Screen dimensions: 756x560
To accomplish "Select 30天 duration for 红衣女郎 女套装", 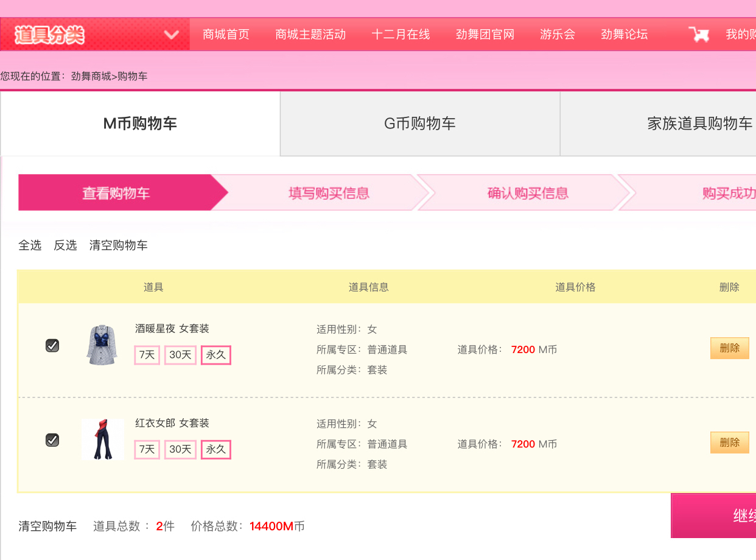I will (x=180, y=449).
